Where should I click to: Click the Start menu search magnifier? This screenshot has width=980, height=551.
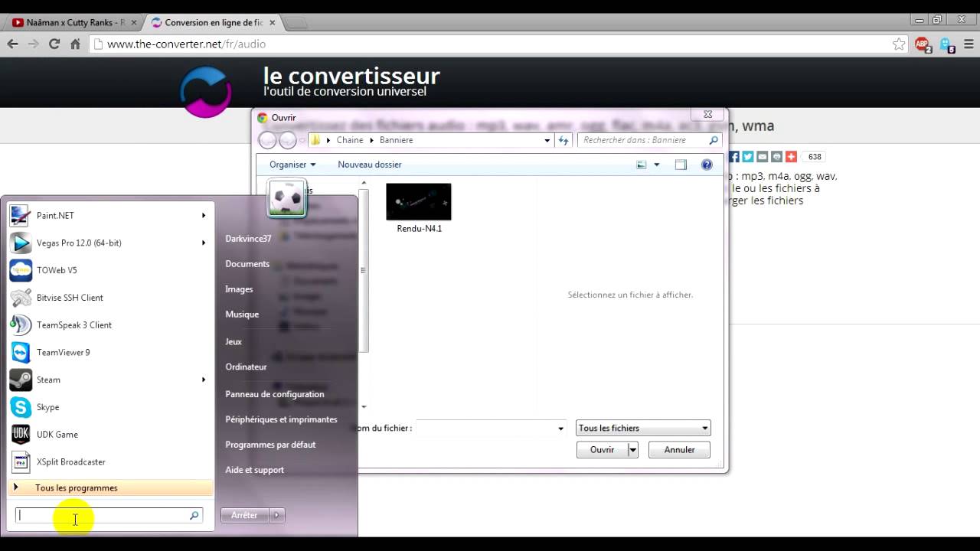point(194,516)
